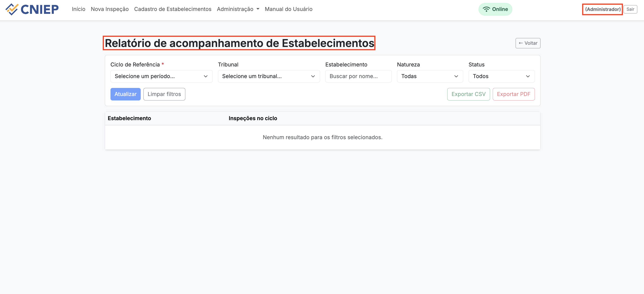Open the Manual do Usuário menu item
Viewport: 644px width, 294px height.
(x=288, y=9)
